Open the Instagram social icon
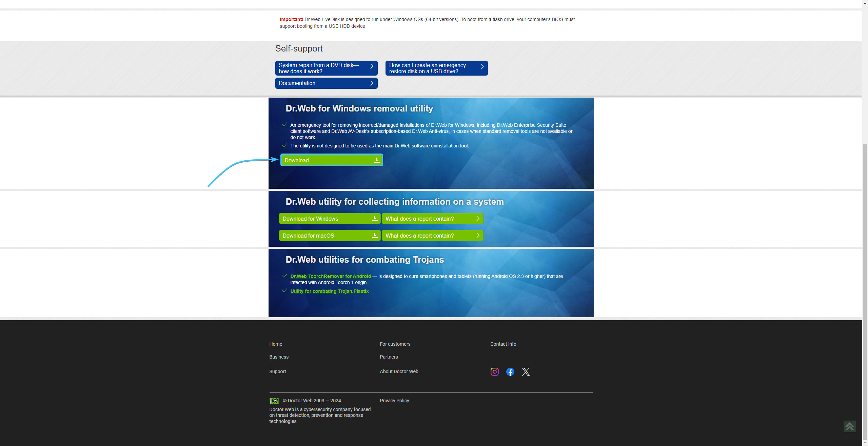Screen dimensions: 868x446 pos(494,372)
